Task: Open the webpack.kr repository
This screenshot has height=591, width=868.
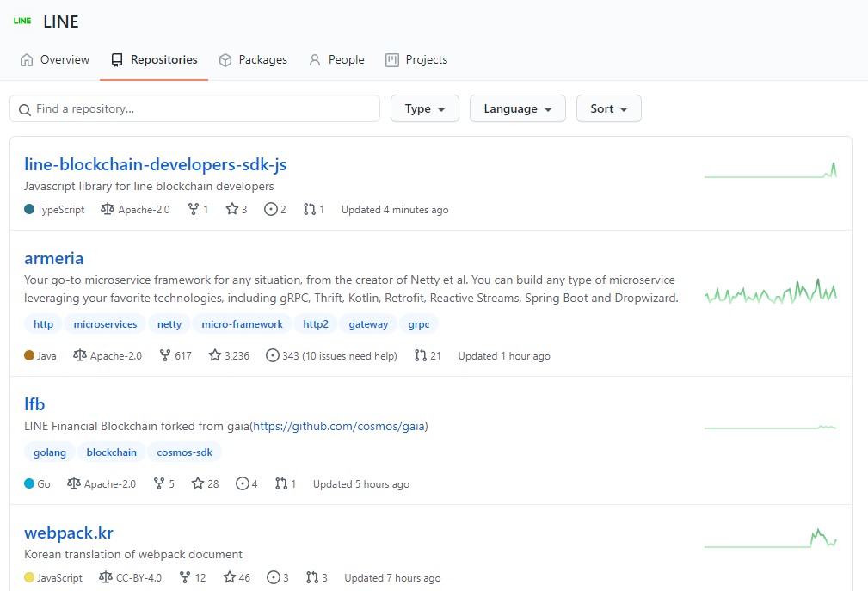Action: click(69, 533)
